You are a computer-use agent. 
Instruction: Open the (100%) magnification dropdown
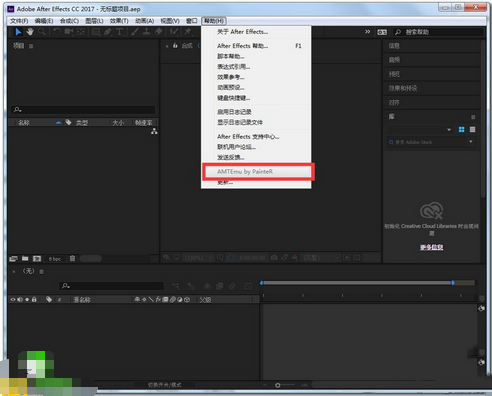click(x=199, y=257)
